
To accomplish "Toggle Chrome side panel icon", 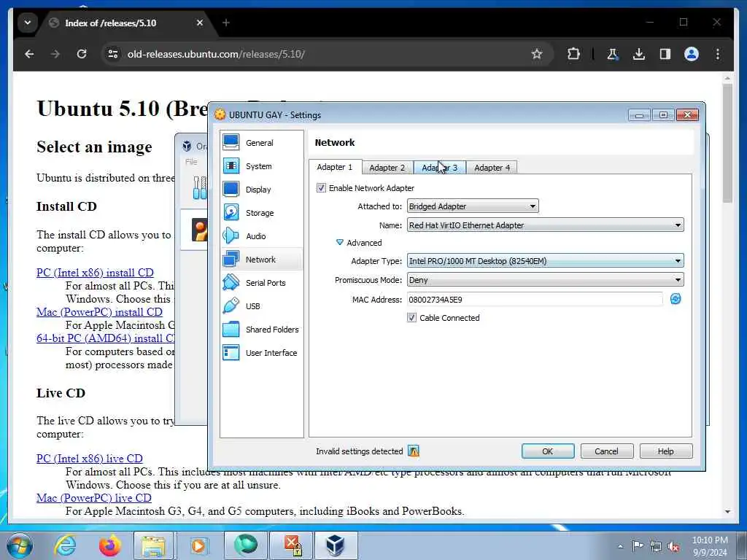I will click(665, 54).
